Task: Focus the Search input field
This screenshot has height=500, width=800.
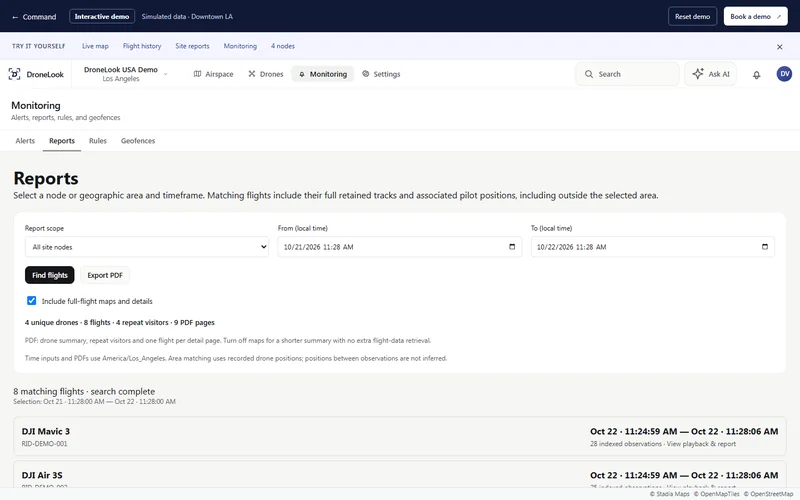Action: click(628, 74)
